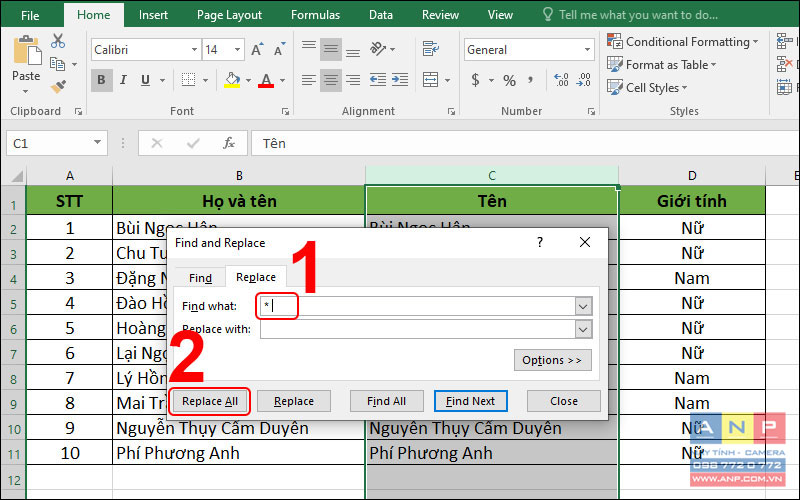The width and height of the screenshot is (800, 500).
Task: Switch to the View tab
Action: click(x=500, y=15)
